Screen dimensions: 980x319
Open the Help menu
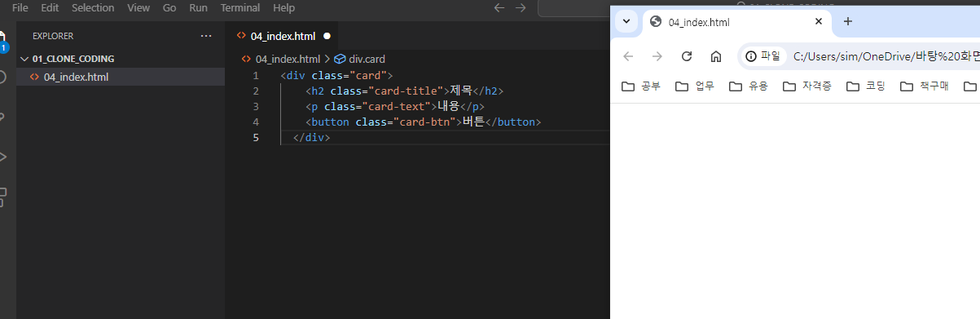[x=284, y=7]
